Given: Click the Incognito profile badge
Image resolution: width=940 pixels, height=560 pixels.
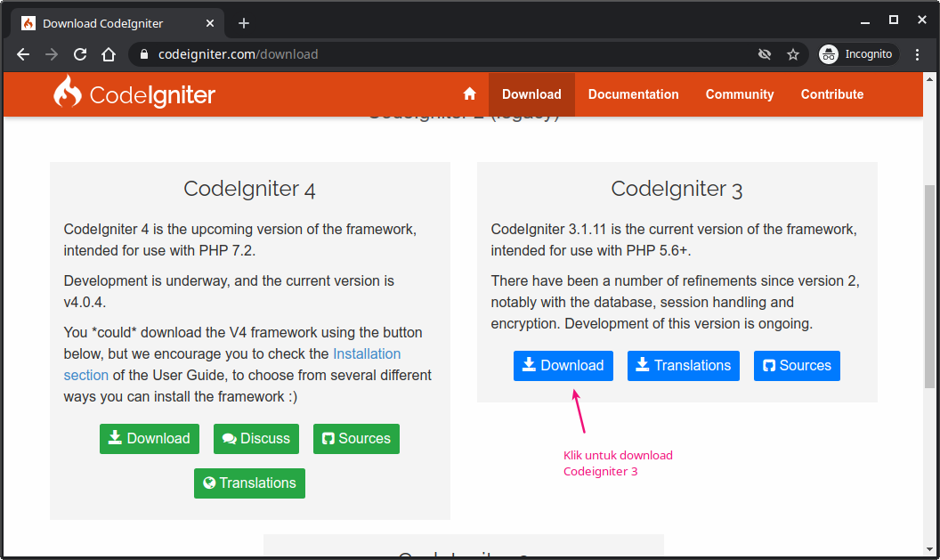Looking at the screenshot, I should (x=857, y=54).
